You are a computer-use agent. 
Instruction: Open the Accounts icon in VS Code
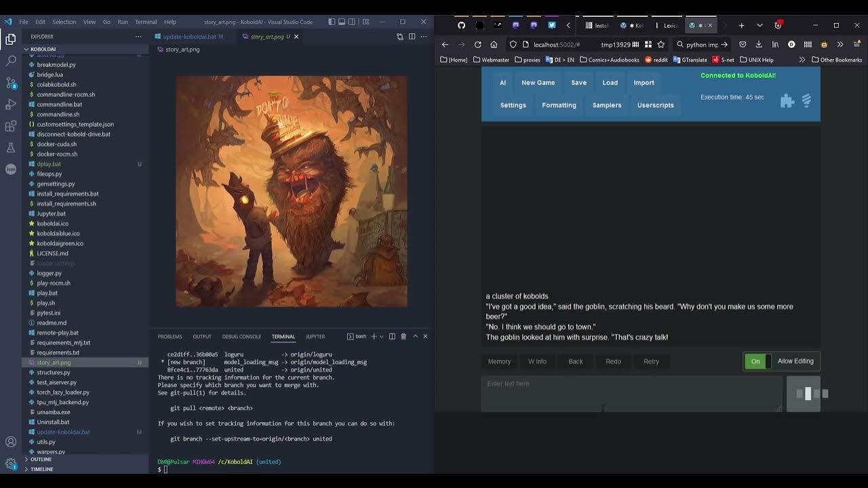coord(11,442)
